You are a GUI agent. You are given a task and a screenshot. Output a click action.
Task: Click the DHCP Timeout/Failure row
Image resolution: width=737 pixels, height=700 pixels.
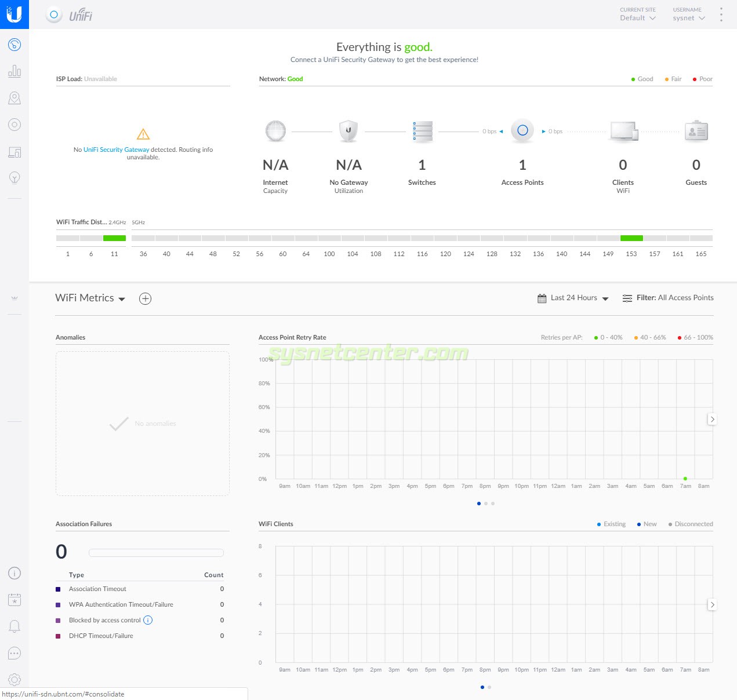pos(140,636)
